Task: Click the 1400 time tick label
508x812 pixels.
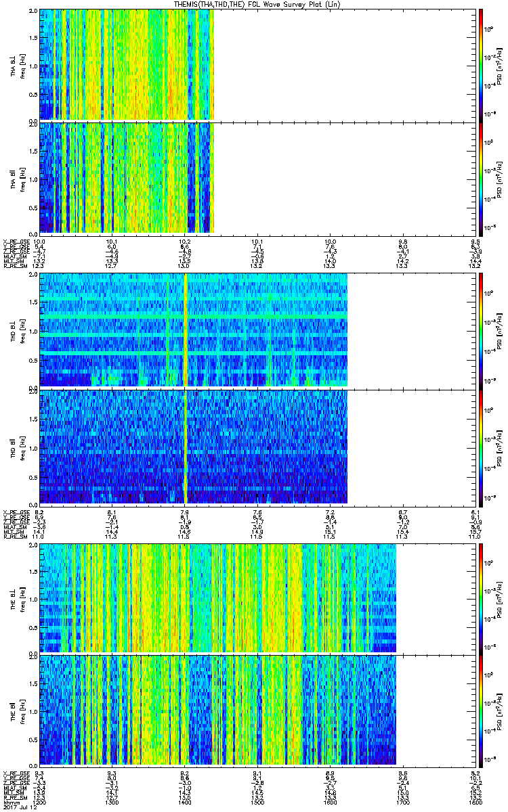Action: [185, 803]
